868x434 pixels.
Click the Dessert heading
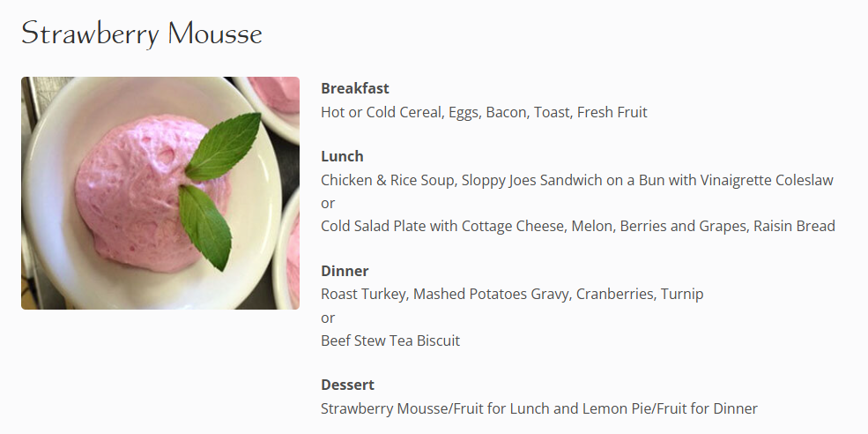tap(348, 385)
